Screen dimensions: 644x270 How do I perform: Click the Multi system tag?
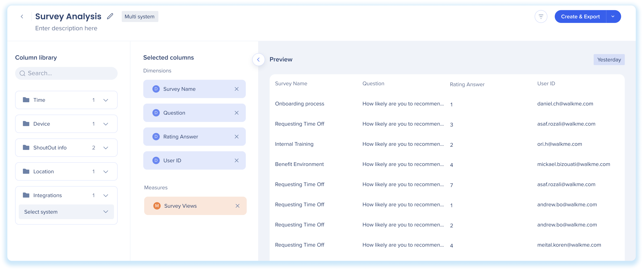click(139, 17)
